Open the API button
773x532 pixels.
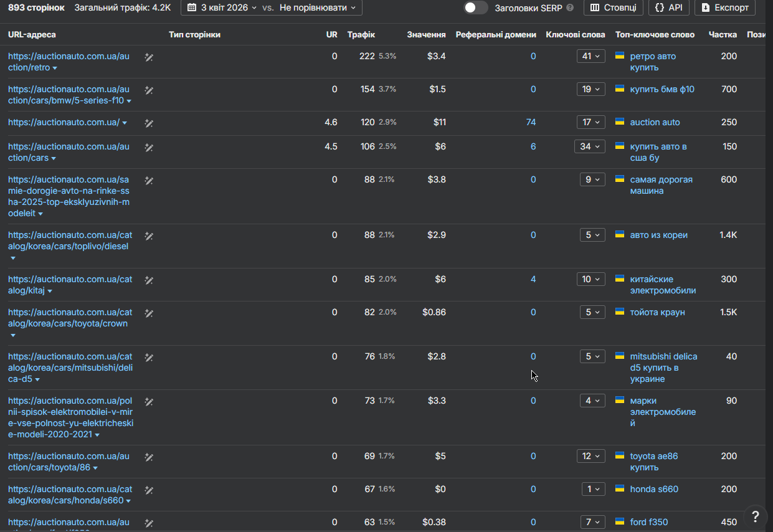click(x=669, y=8)
